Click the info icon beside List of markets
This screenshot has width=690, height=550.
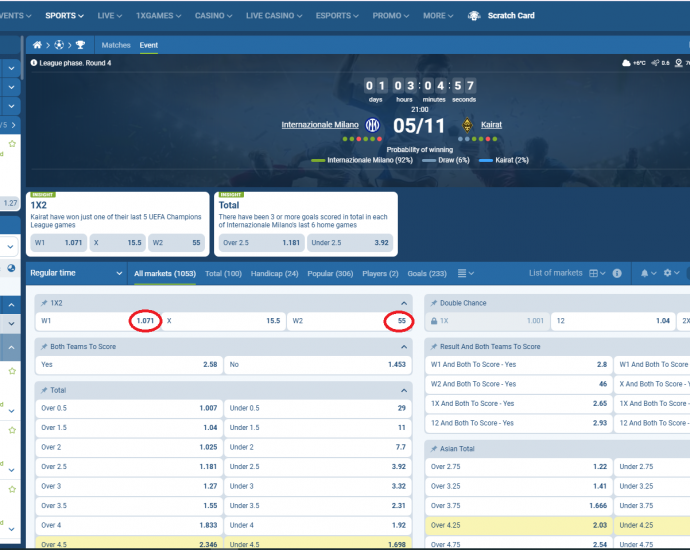click(x=617, y=273)
